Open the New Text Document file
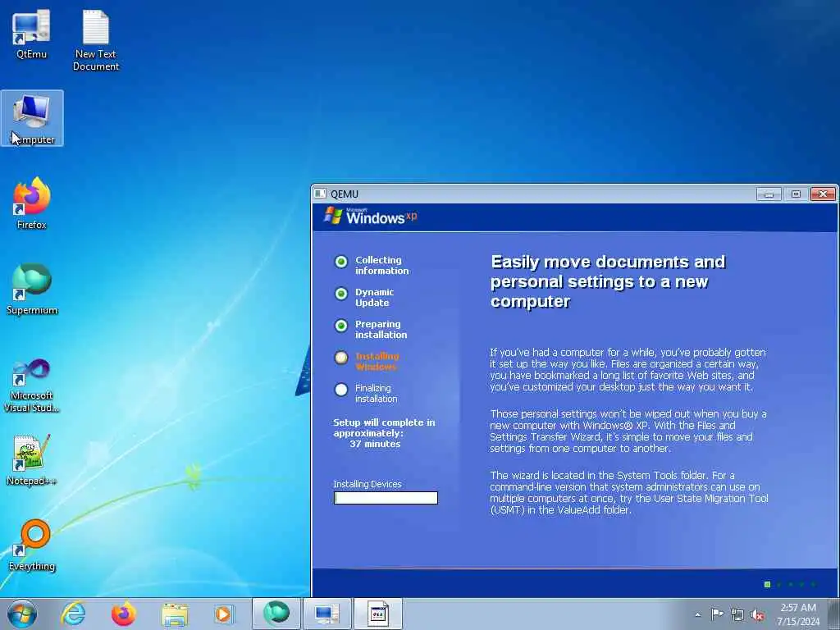Screen dimensions: 840x630 tap(95, 40)
